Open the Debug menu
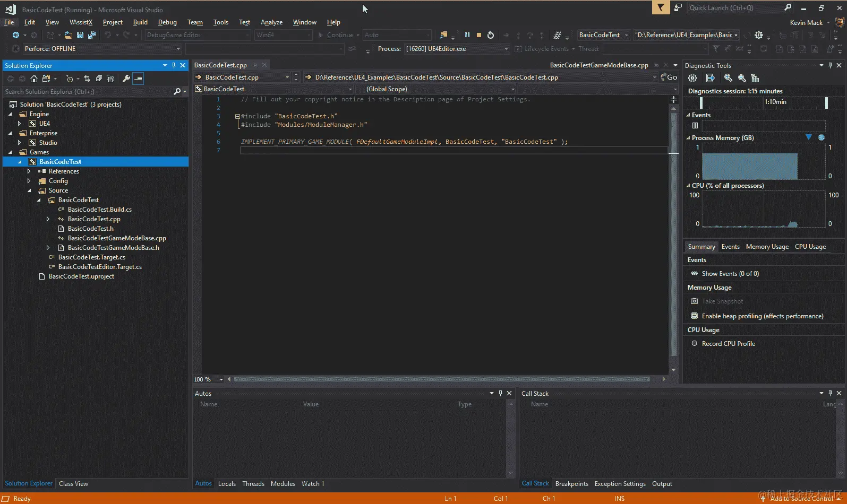 pyautogui.click(x=167, y=22)
